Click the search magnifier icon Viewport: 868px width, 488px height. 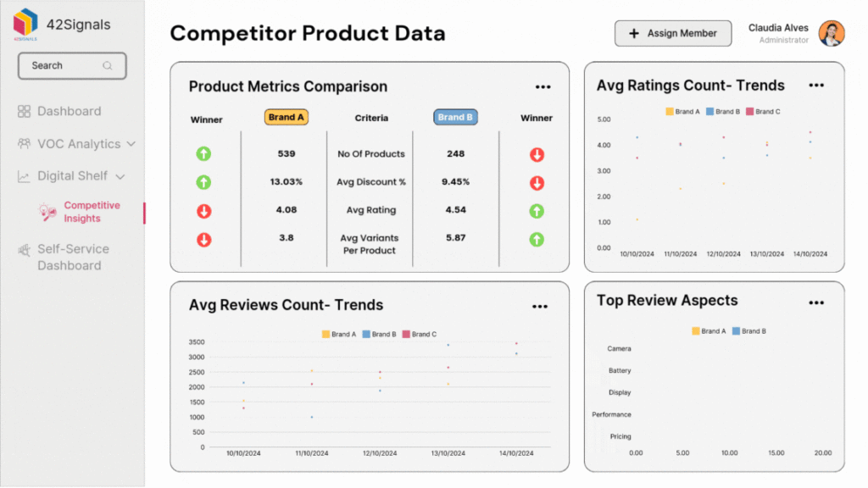(x=107, y=65)
